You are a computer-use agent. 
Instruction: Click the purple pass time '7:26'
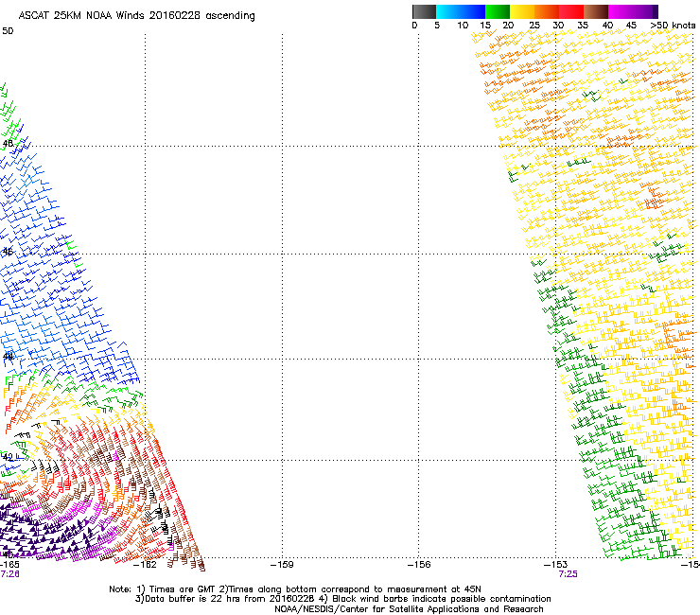(9, 574)
